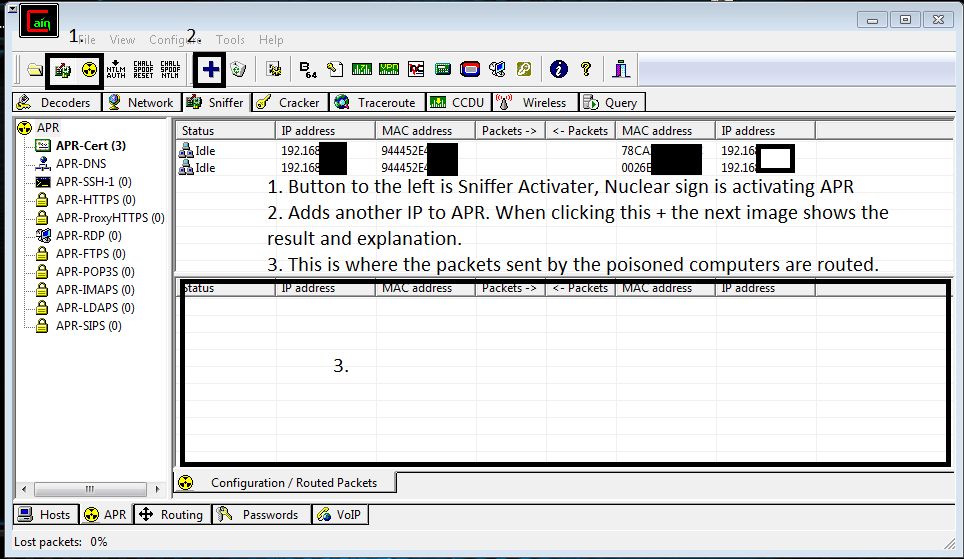Open the blue About info icon
Screen dimensions: 964x559
[x=558, y=69]
